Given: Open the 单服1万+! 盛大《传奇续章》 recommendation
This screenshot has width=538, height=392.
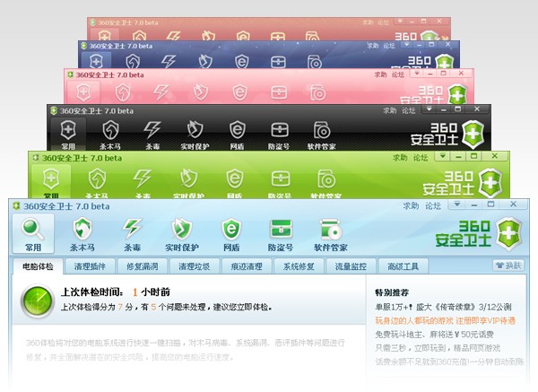Looking at the screenshot, I should pyautogui.click(x=443, y=307).
